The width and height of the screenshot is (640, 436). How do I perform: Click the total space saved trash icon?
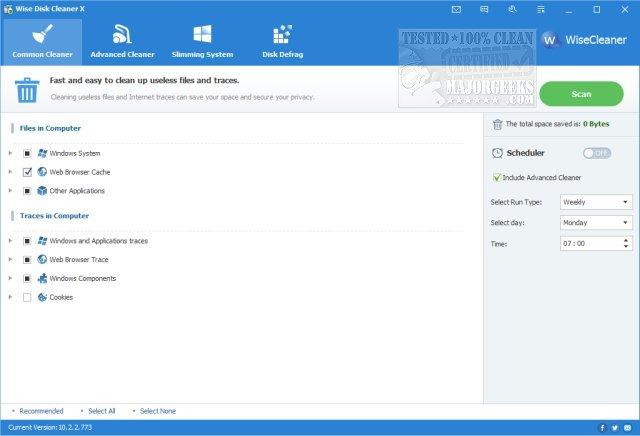point(497,124)
